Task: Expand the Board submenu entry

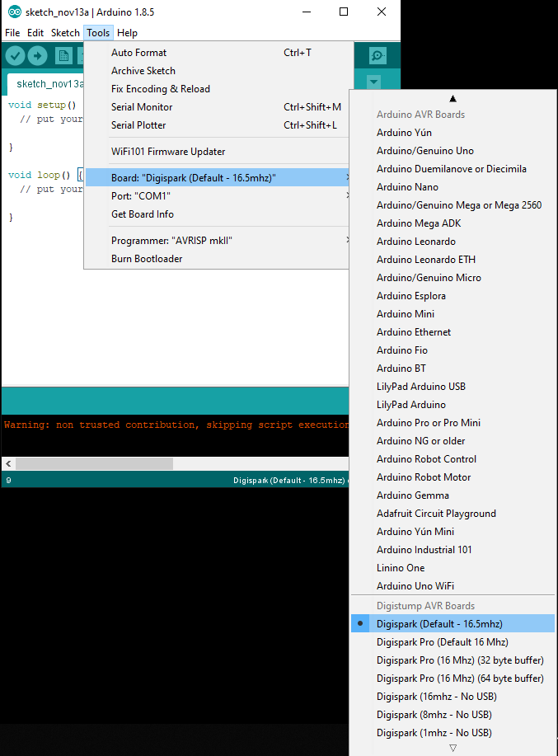Action: point(217,178)
